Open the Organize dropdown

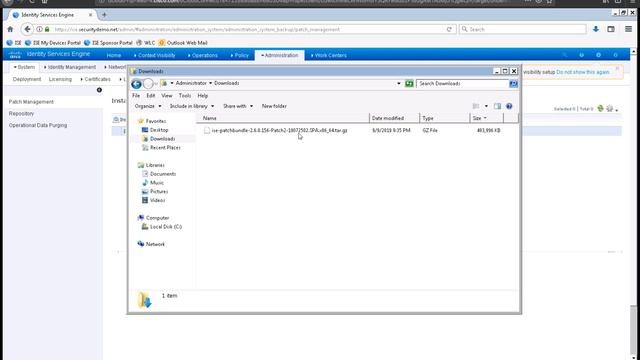pyautogui.click(x=148, y=106)
